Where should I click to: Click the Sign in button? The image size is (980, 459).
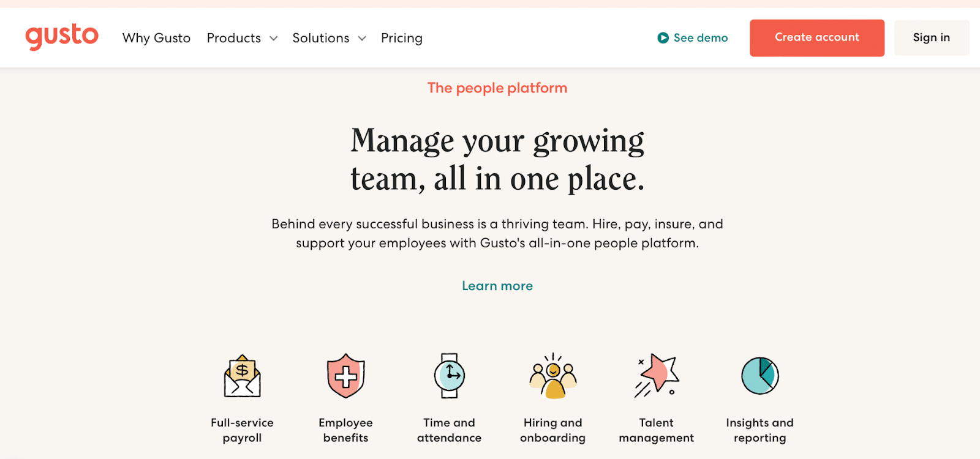click(x=932, y=38)
